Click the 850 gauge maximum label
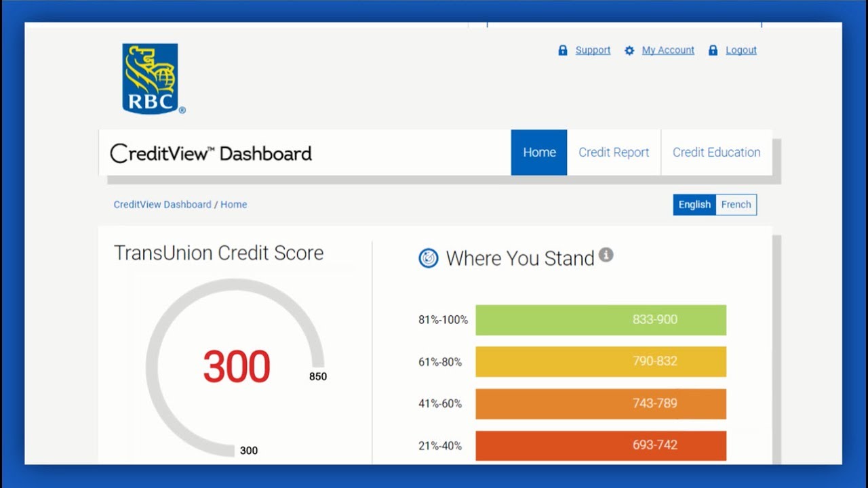The width and height of the screenshot is (868, 488). [x=318, y=376]
